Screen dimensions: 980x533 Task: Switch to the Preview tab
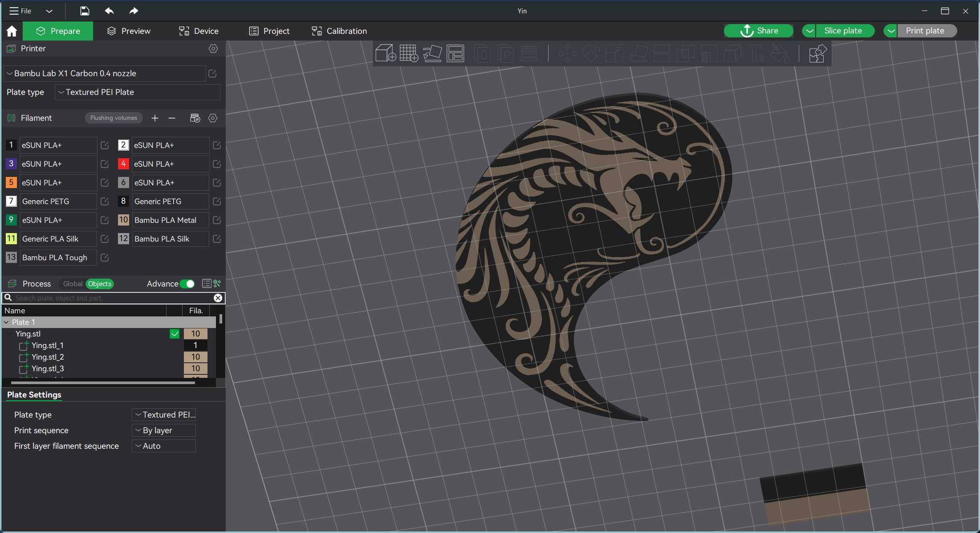(x=129, y=31)
